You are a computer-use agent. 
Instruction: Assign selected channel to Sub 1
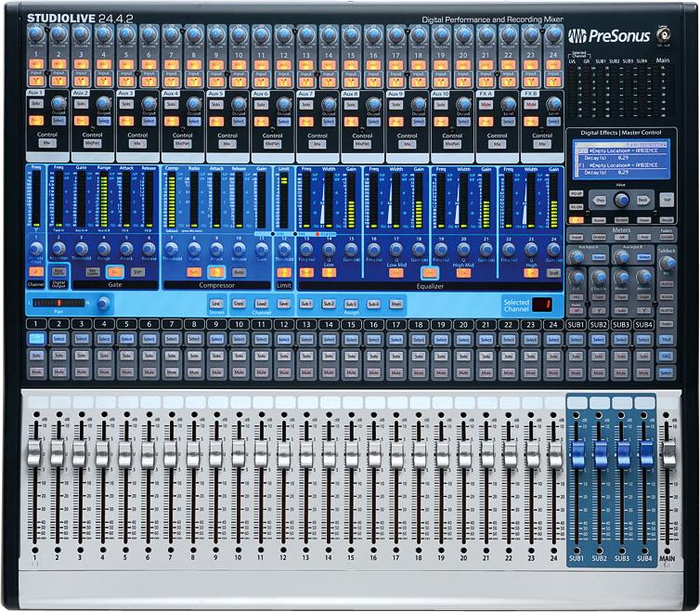tap(305, 304)
